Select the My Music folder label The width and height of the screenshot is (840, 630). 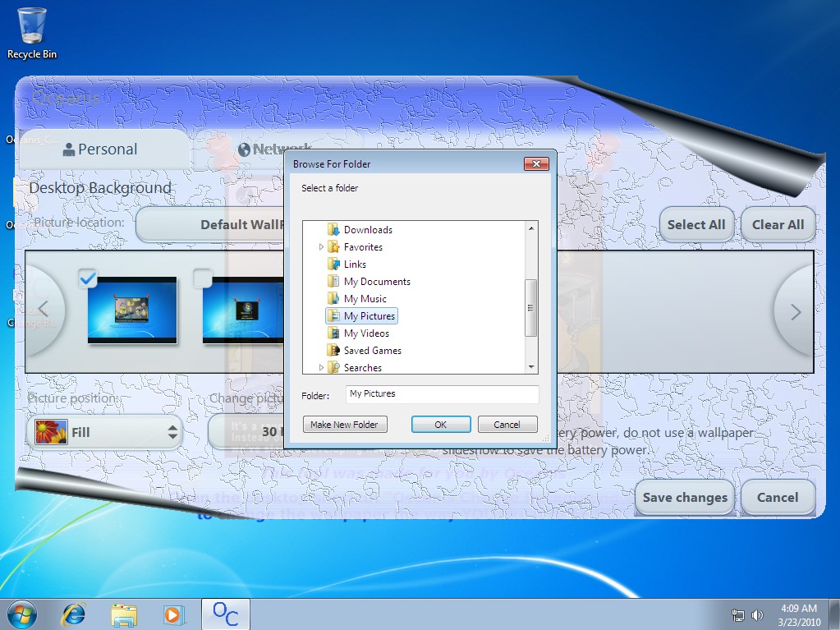pos(365,298)
